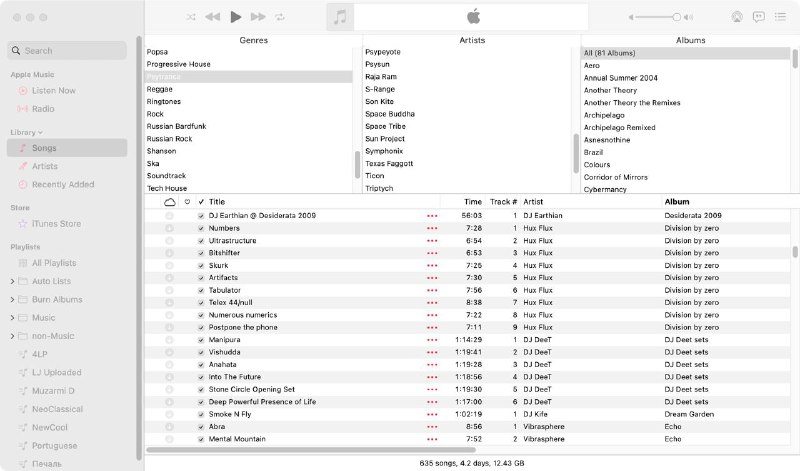Show lyrics panel

tap(759, 17)
